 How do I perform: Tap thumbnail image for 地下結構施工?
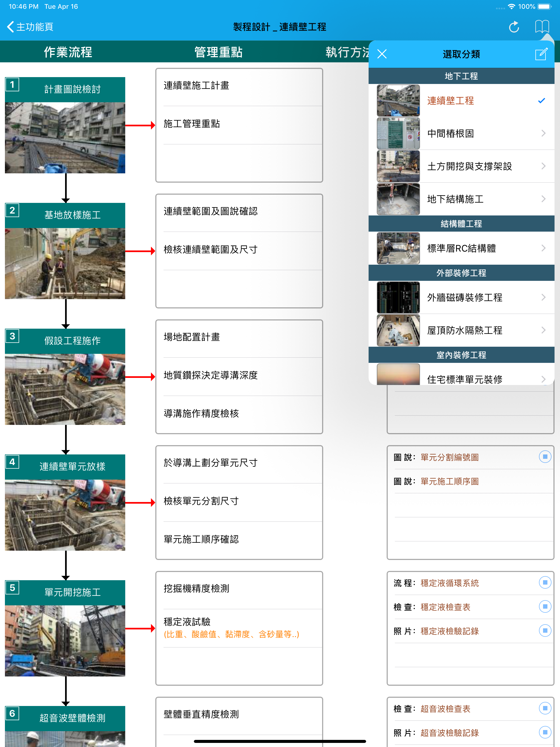[398, 199]
